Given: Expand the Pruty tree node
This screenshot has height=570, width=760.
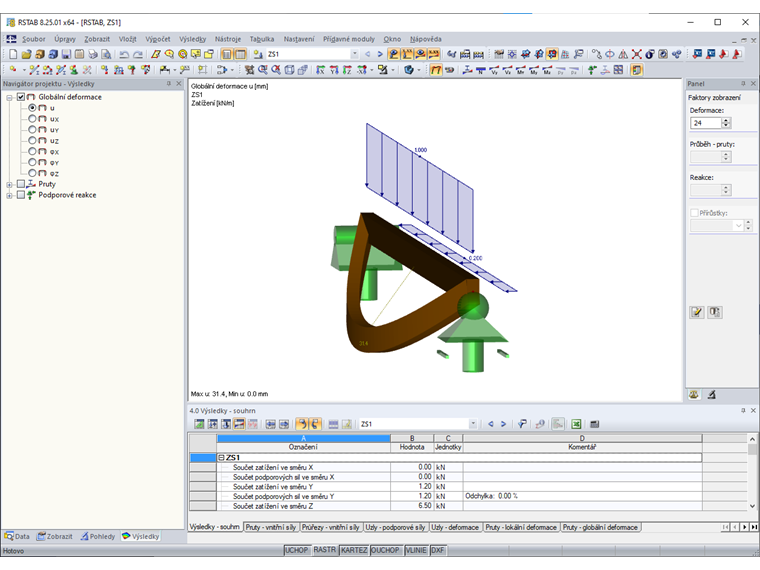Looking at the screenshot, I should (x=9, y=185).
